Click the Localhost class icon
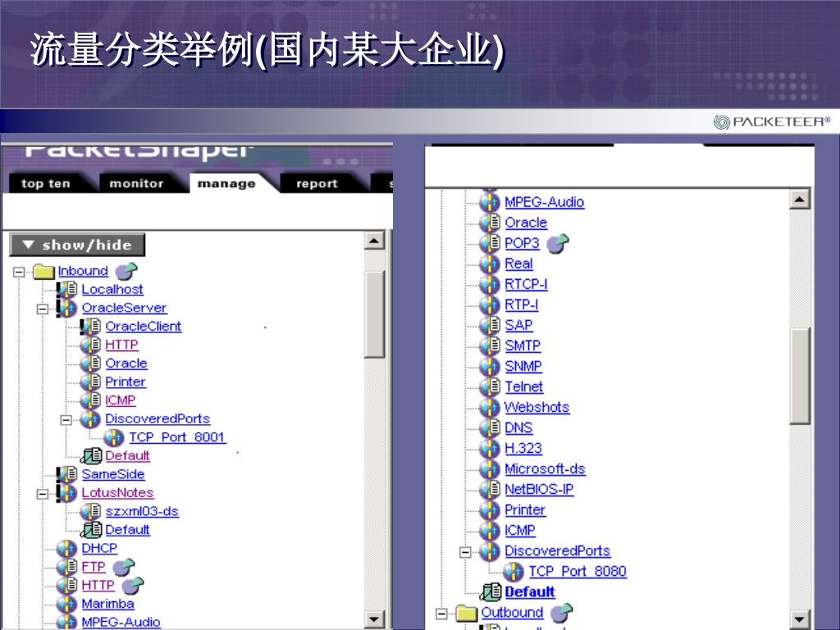This screenshot has width=840, height=630. point(67,290)
